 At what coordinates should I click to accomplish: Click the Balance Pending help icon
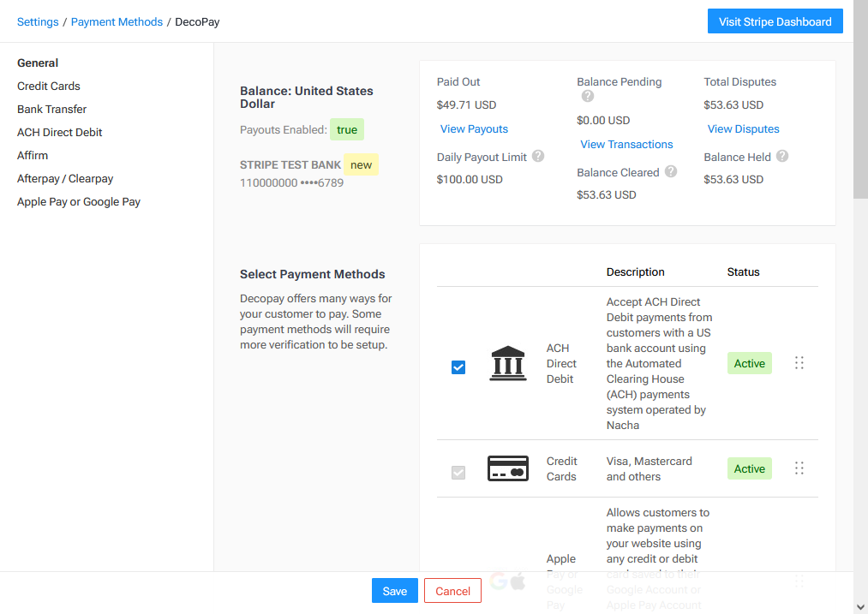tap(588, 96)
